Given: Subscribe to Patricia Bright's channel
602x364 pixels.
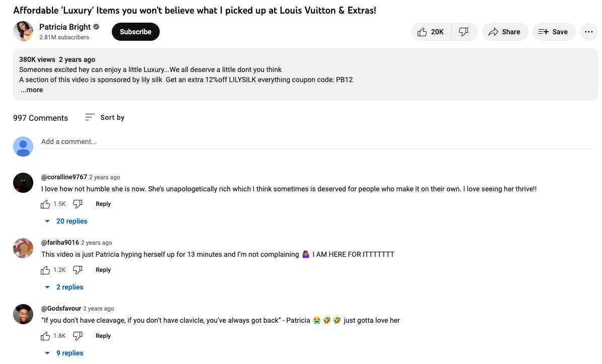Looking at the screenshot, I should (136, 32).
